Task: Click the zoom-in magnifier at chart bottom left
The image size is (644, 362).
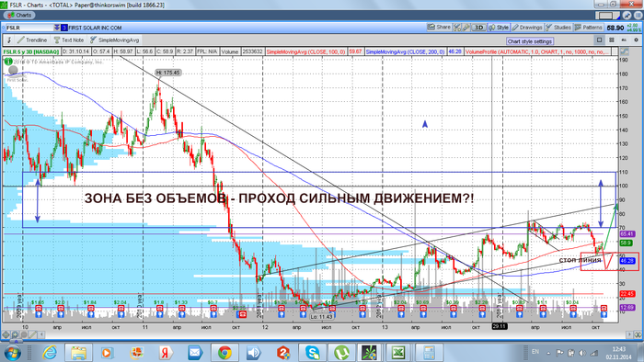Action: click(15, 334)
